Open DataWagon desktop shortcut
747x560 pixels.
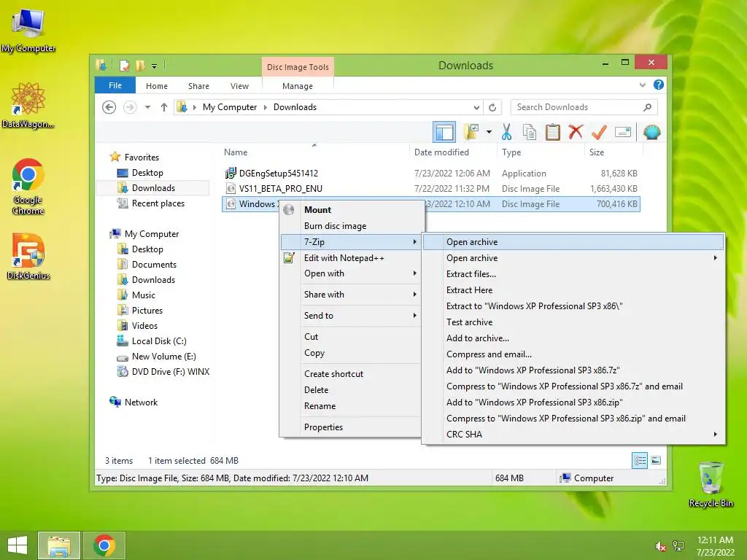coord(28,105)
